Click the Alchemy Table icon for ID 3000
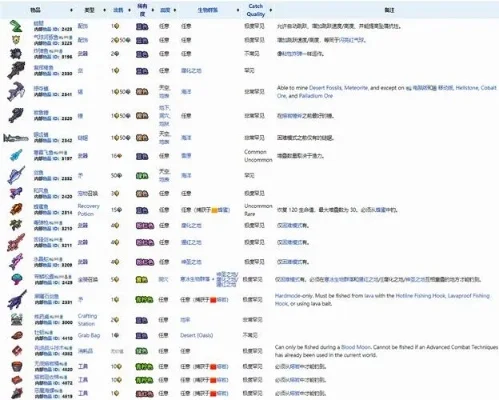This screenshot has width=499, height=400. (16, 319)
